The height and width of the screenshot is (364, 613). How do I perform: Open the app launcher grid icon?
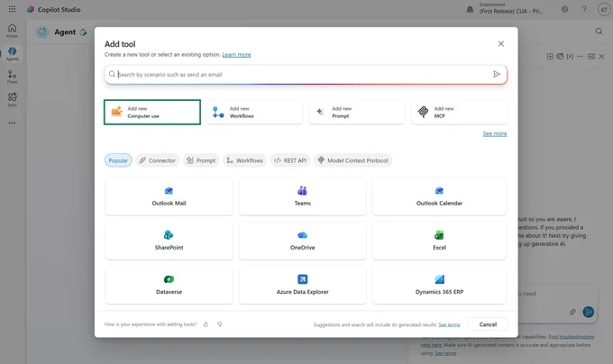point(12,9)
